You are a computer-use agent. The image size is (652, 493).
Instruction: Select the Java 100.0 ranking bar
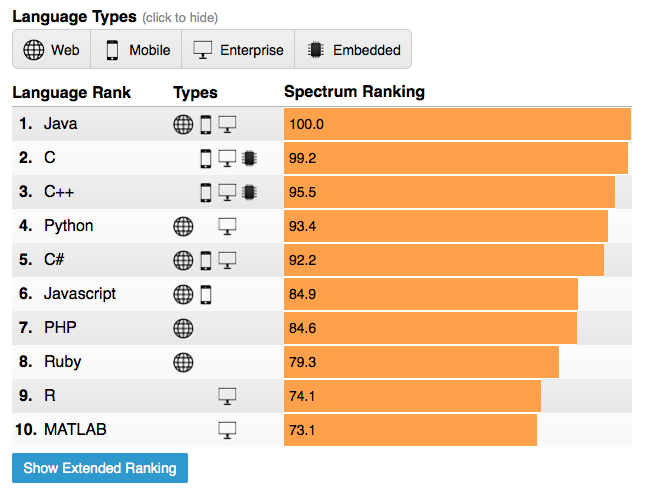457,124
